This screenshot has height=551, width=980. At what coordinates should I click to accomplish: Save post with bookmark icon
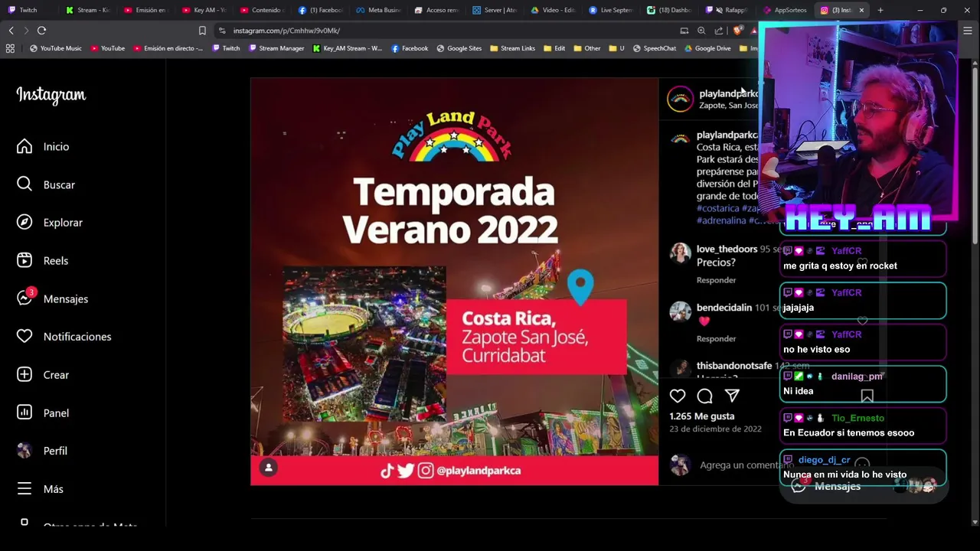tap(867, 396)
